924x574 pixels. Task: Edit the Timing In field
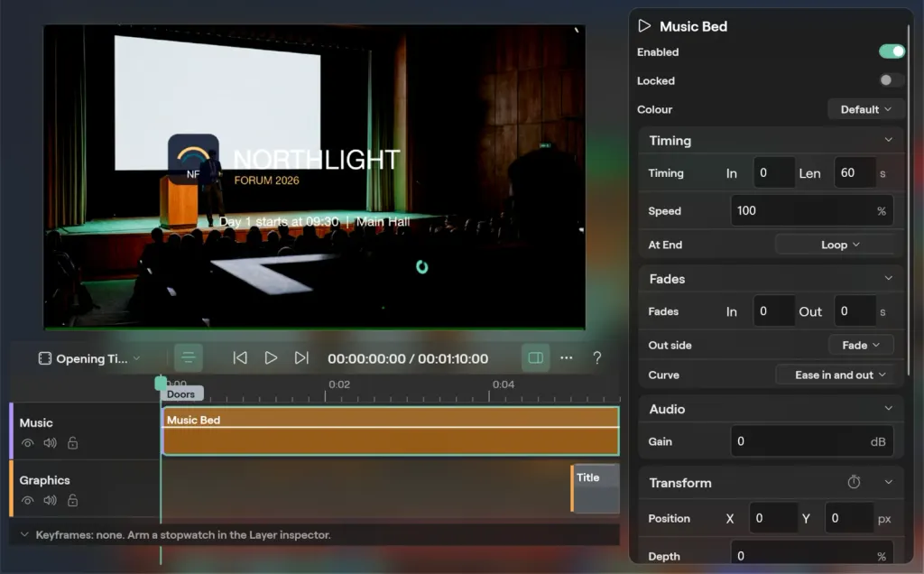coord(773,172)
